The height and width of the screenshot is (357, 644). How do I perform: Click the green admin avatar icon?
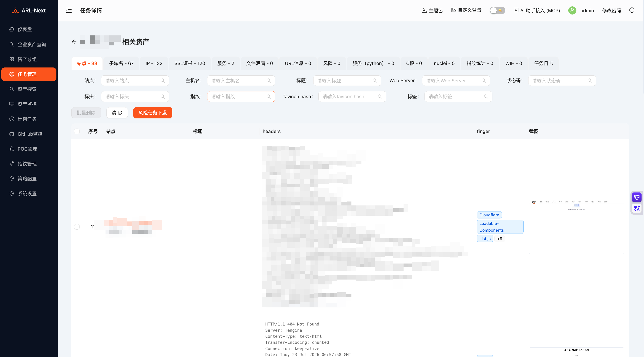pos(572,11)
